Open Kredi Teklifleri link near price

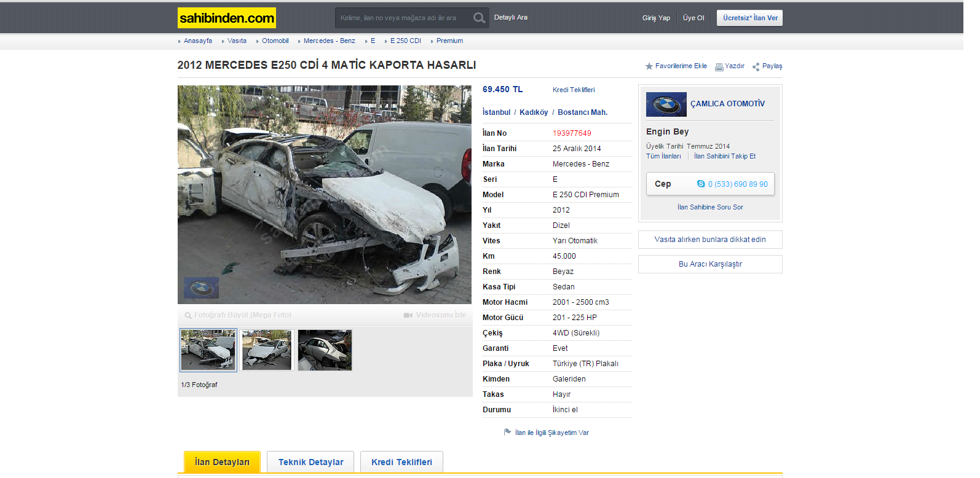tap(573, 90)
